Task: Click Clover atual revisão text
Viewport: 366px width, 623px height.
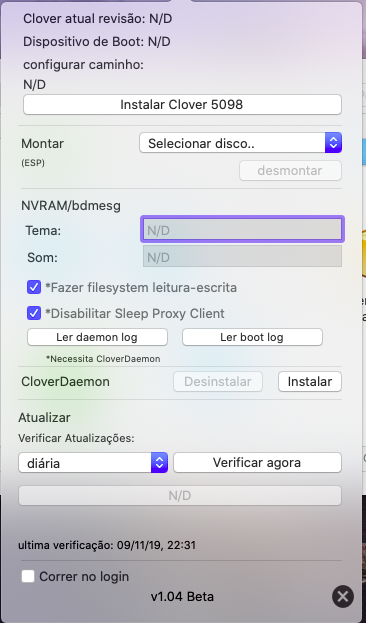Action: point(97,19)
